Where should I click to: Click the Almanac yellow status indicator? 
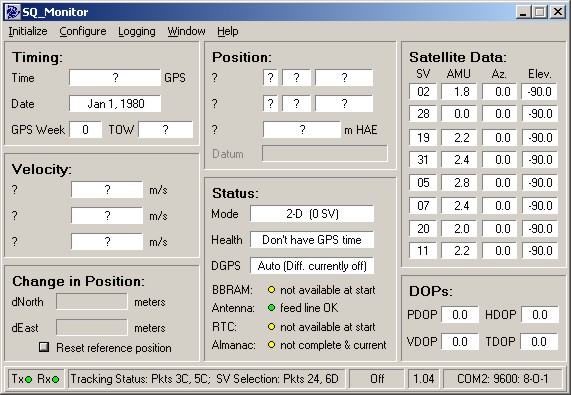[x=271, y=344]
